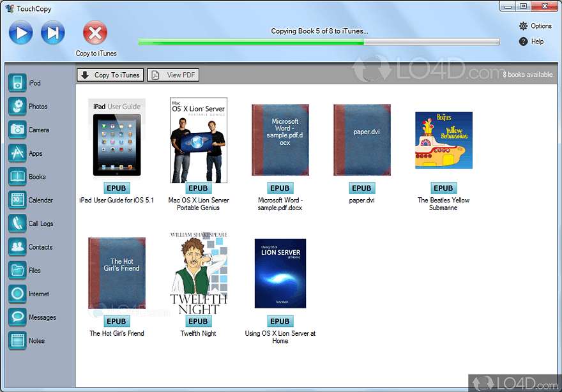Click EPUB badge under The Hot Girl's Friend
This screenshot has height=392, width=562.
point(116,321)
